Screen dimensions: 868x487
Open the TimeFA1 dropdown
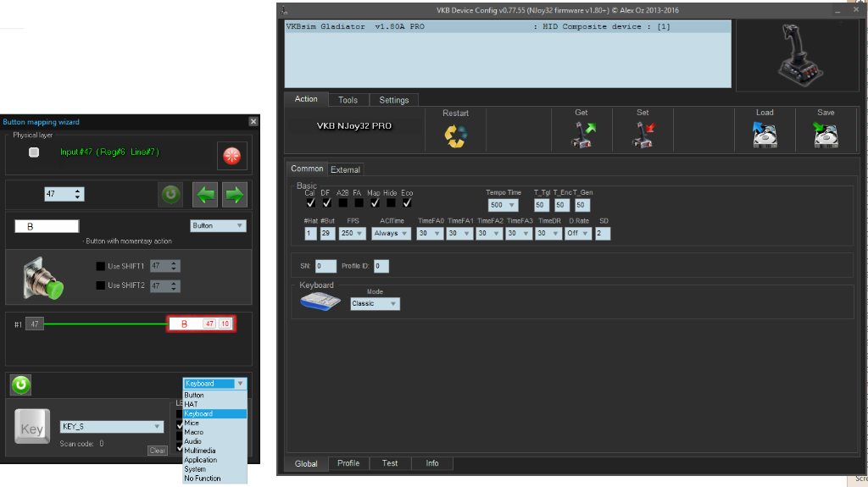click(459, 234)
